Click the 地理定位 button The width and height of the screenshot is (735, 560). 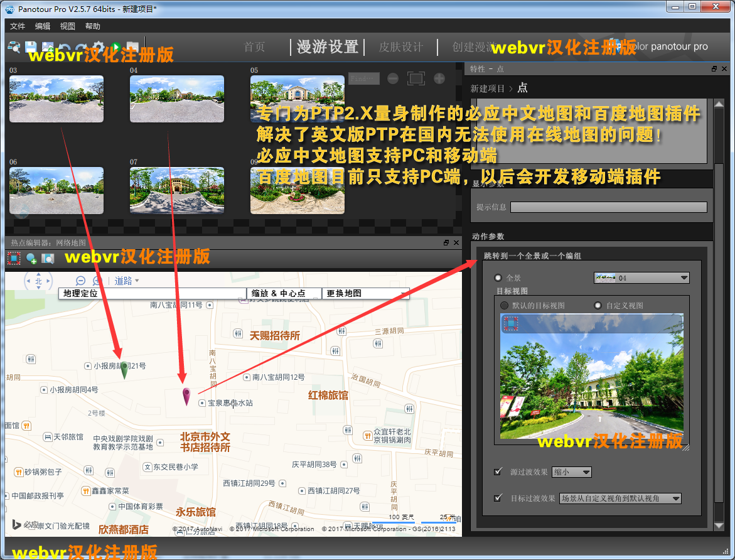[153, 293]
